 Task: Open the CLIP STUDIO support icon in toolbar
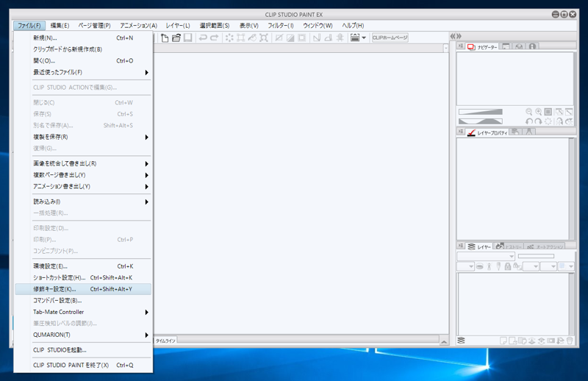(x=355, y=38)
